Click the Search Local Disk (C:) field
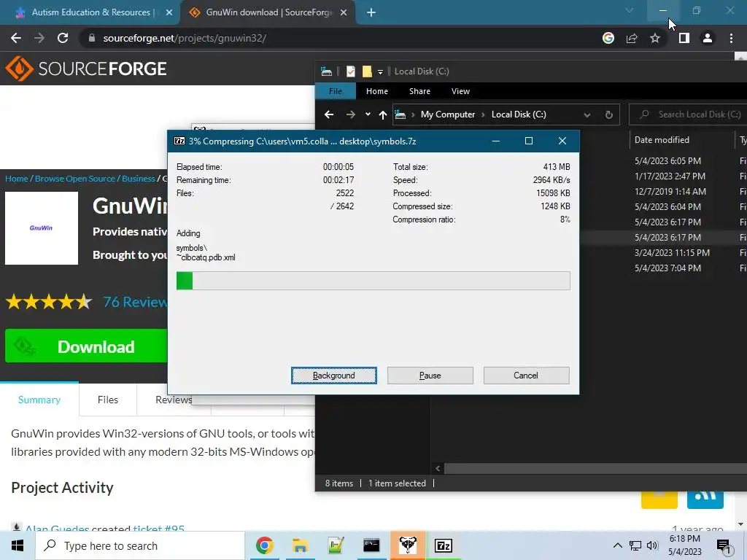The width and height of the screenshot is (747, 560). (689, 114)
